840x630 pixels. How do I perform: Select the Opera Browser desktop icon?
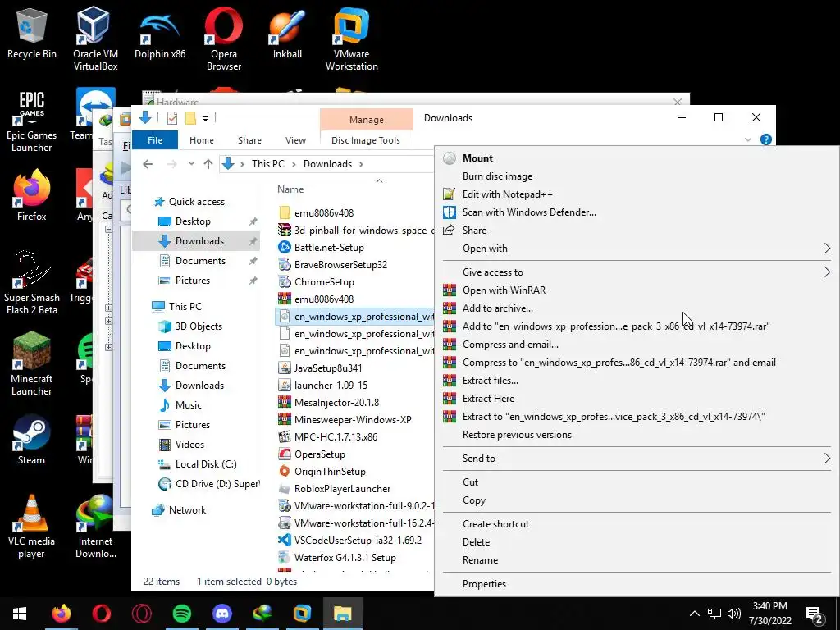224,39
